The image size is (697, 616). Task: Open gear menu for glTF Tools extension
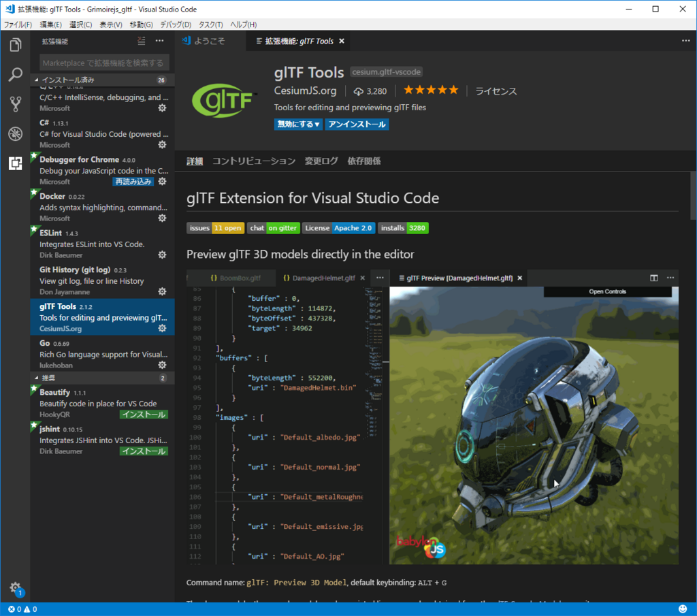(162, 329)
